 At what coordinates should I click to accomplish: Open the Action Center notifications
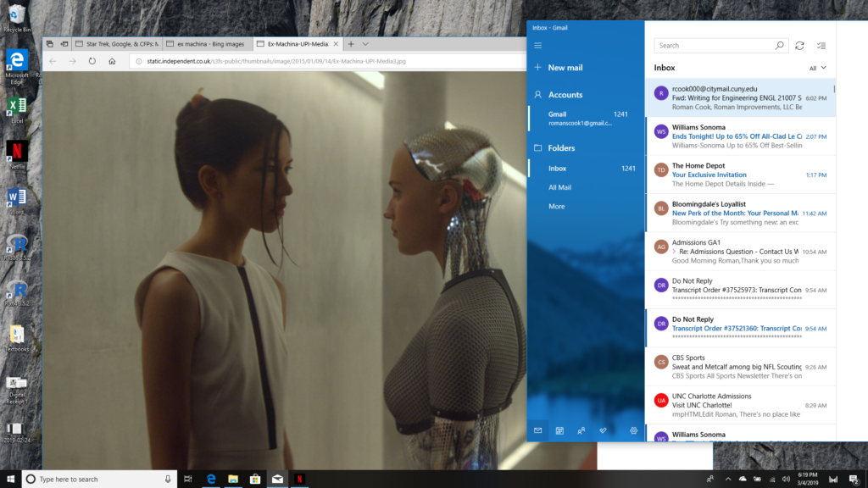(854, 480)
